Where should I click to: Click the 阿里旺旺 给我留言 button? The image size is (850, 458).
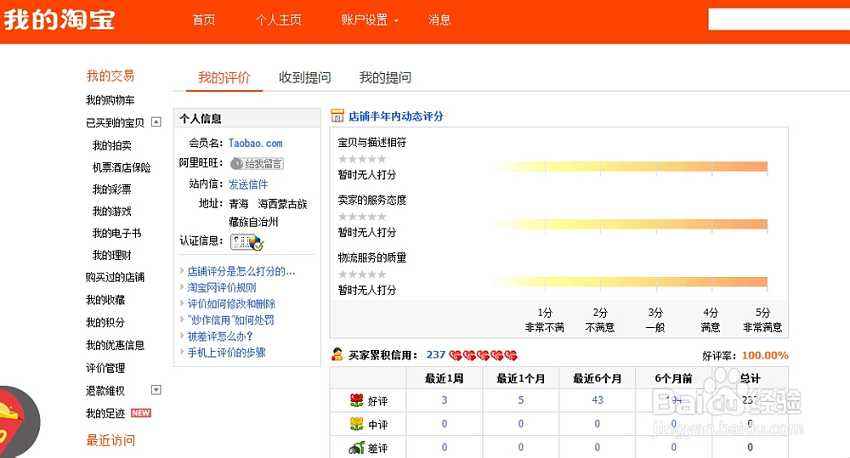[257, 163]
